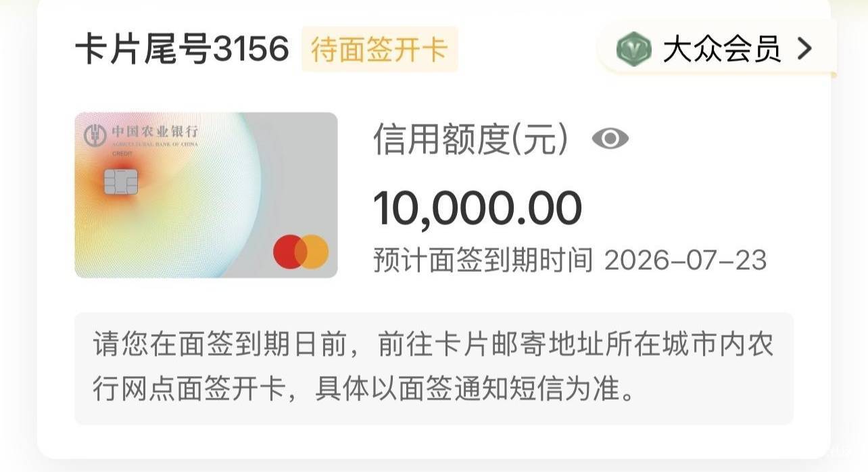Click the 预计面签到期时间 label
Viewport: 868px width, 472px height.
pyautogui.click(x=483, y=260)
